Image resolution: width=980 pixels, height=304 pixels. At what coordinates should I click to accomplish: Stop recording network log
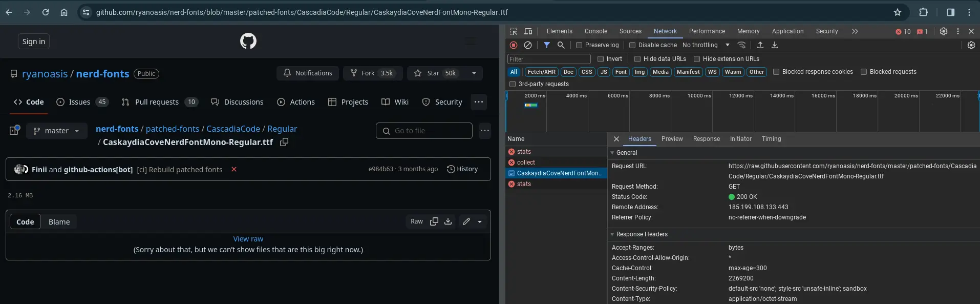click(514, 45)
